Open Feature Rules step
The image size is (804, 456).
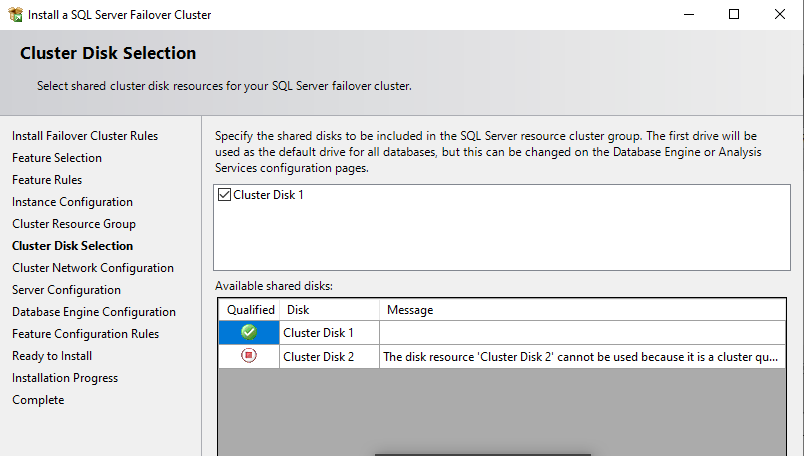(47, 180)
